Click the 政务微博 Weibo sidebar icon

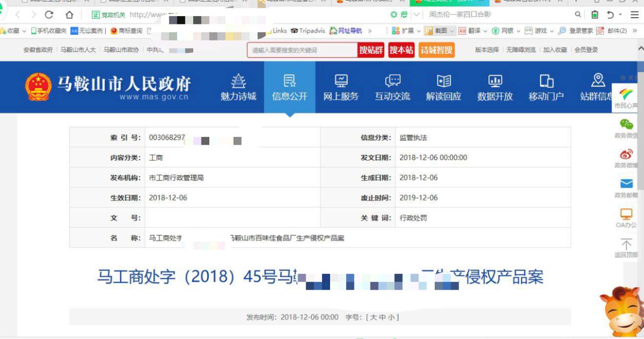pos(627,154)
